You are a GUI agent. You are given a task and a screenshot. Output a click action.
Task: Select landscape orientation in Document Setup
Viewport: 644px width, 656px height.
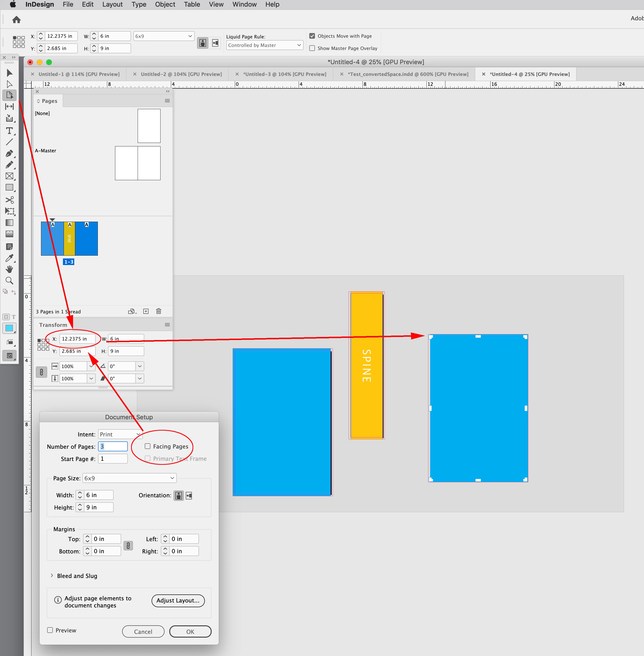pyautogui.click(x=189, y=496)
